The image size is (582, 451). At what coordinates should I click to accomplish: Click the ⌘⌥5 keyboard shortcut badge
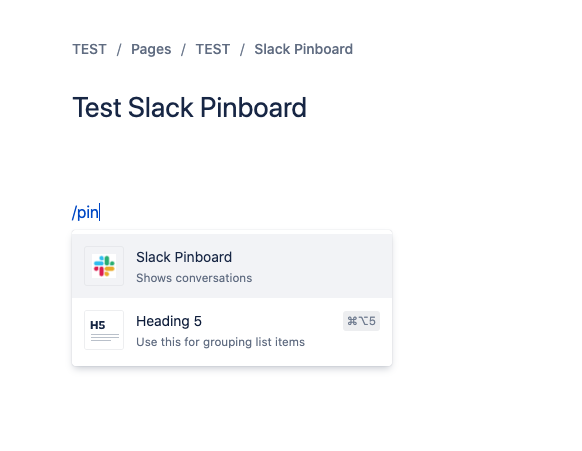point(361,321)
